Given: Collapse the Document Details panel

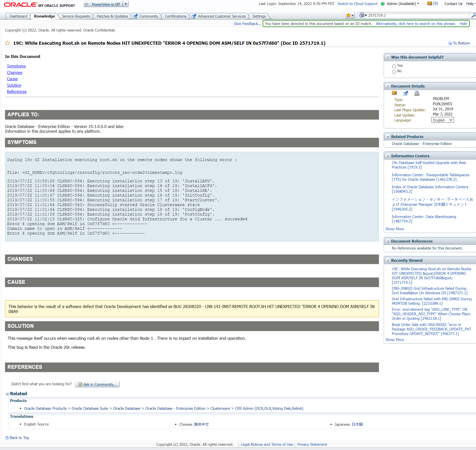Looking at the screenshot, I should pyautogui.click(x=388, y=86).
